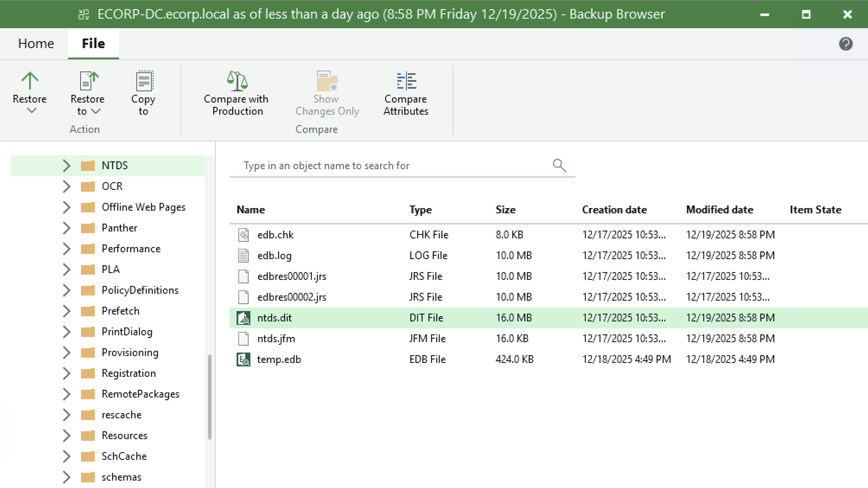Click the ntds.dit file icon
Screen dimensions: 868x488
tap(243, 318)
